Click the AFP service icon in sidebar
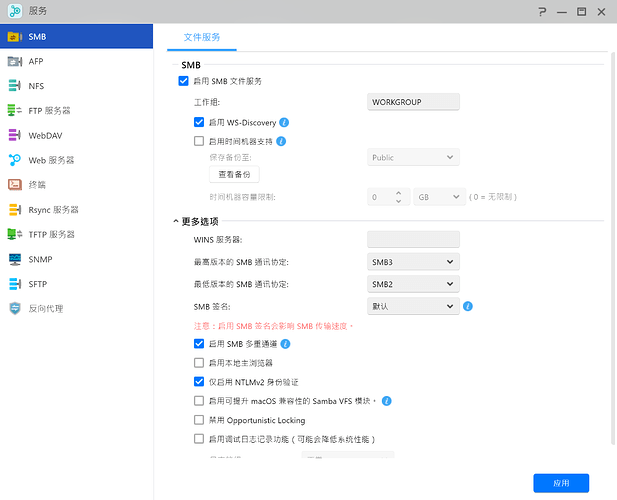The image size is (617, 500). click(x=15, y=61)
